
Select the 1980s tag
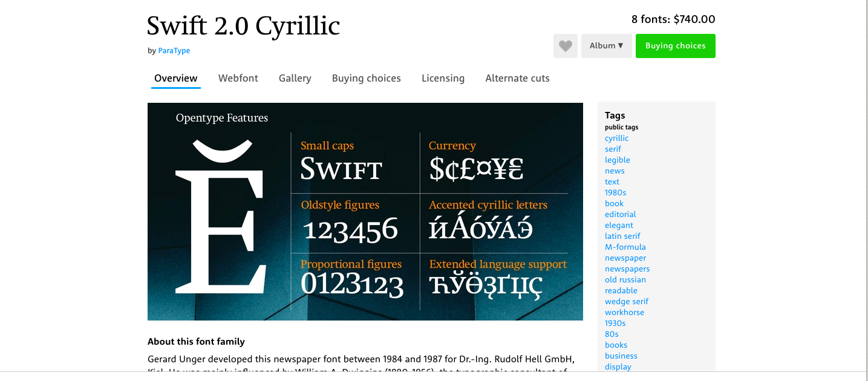point(616,193)
